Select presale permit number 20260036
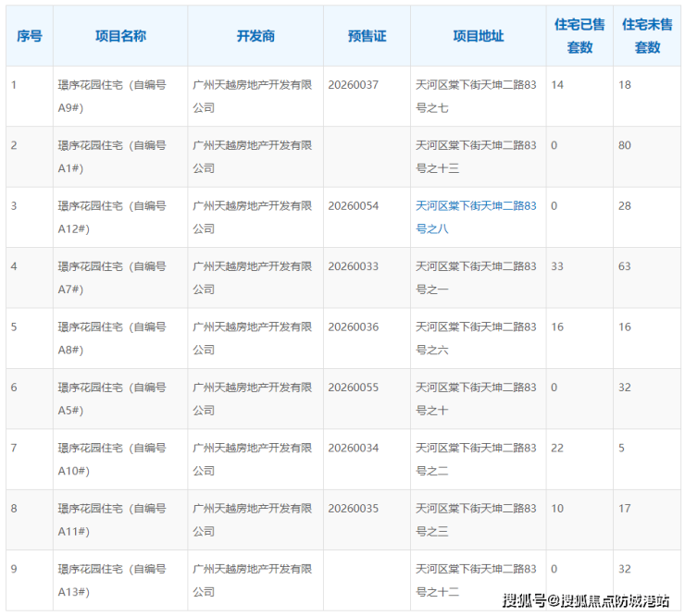Viewport: 685px width, 616px height. pos(354,327)
